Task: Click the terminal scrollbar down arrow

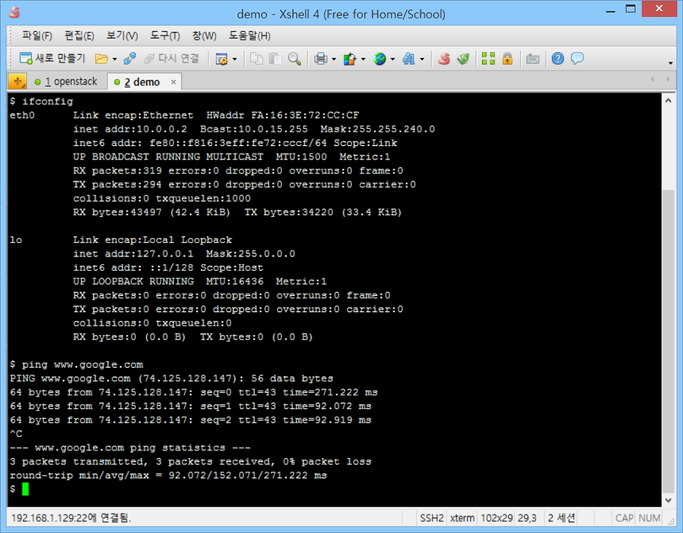Action: 668,500
